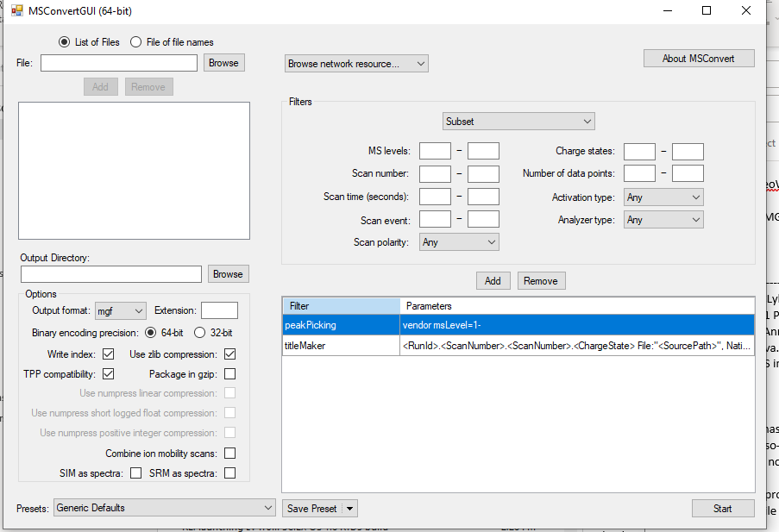Select the List of Files radio button

pyautogui.click(x=64, y=42)
